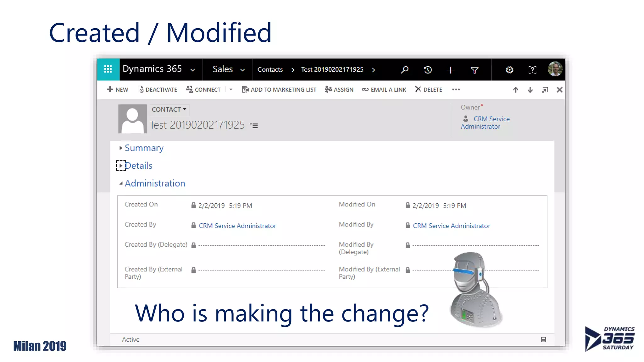Open the settings gear
This screenshot has height=362, width=644.
[509, 70]
